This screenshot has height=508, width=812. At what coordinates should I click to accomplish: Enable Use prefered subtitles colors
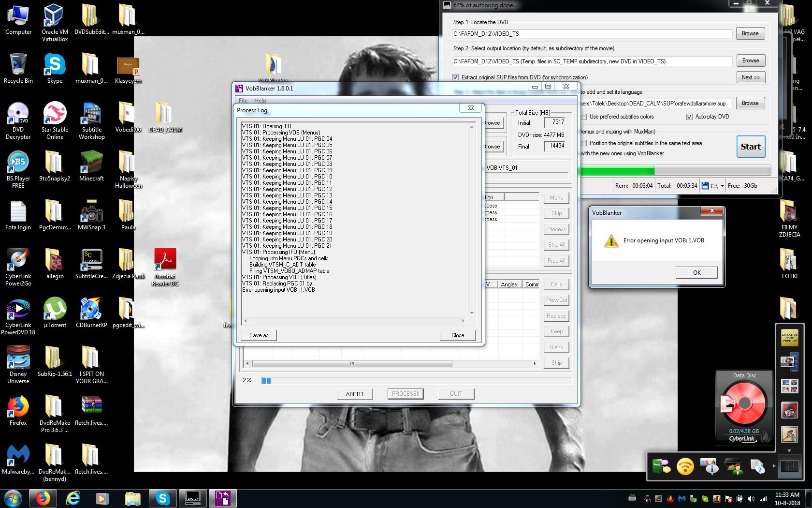[584, 117]
